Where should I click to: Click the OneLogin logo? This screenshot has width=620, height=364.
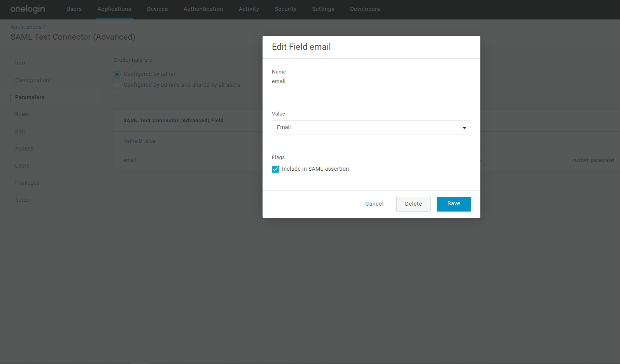tap(28, 9)
